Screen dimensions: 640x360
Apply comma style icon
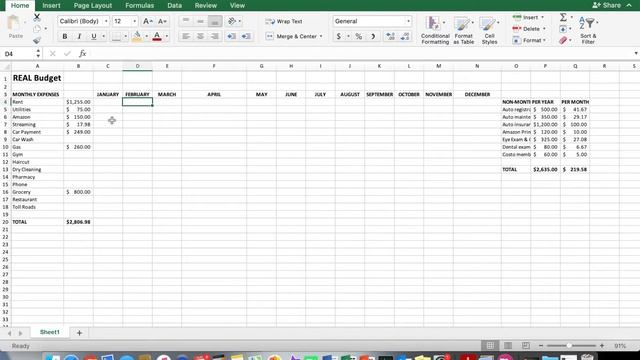click(x=373, y=36)
